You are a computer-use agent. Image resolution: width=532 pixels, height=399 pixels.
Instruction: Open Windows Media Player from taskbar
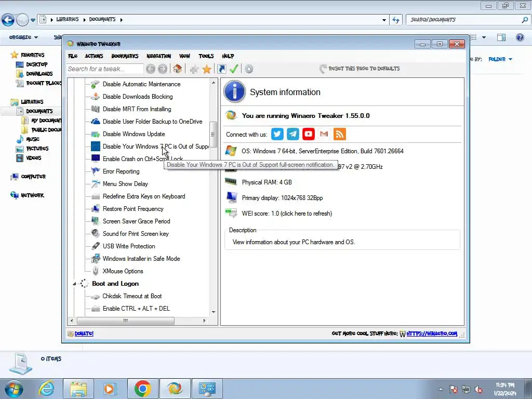click(x=110, y=389)
